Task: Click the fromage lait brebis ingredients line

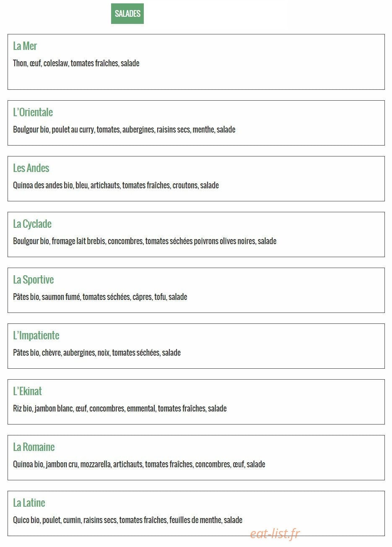Action: pos(145,241)
